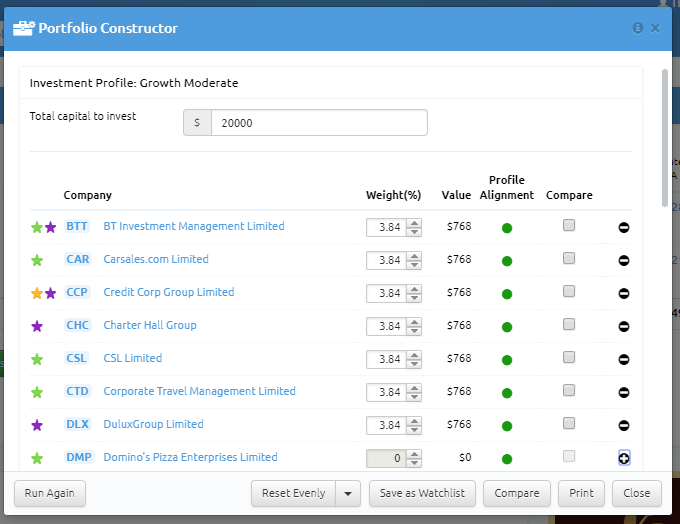680x524 pixels.
Task: Close dialog with the header X icon
Action: (655, 28)
